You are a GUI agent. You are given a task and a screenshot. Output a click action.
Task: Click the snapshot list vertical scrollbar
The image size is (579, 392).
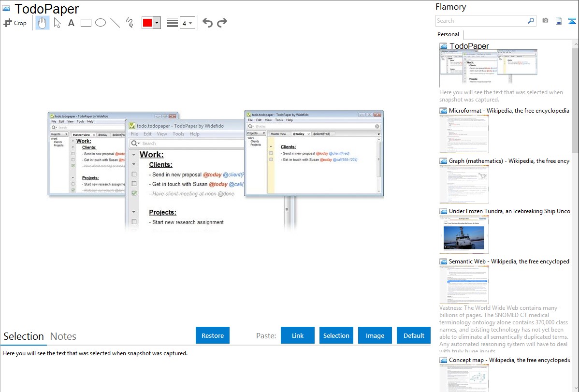575,100
